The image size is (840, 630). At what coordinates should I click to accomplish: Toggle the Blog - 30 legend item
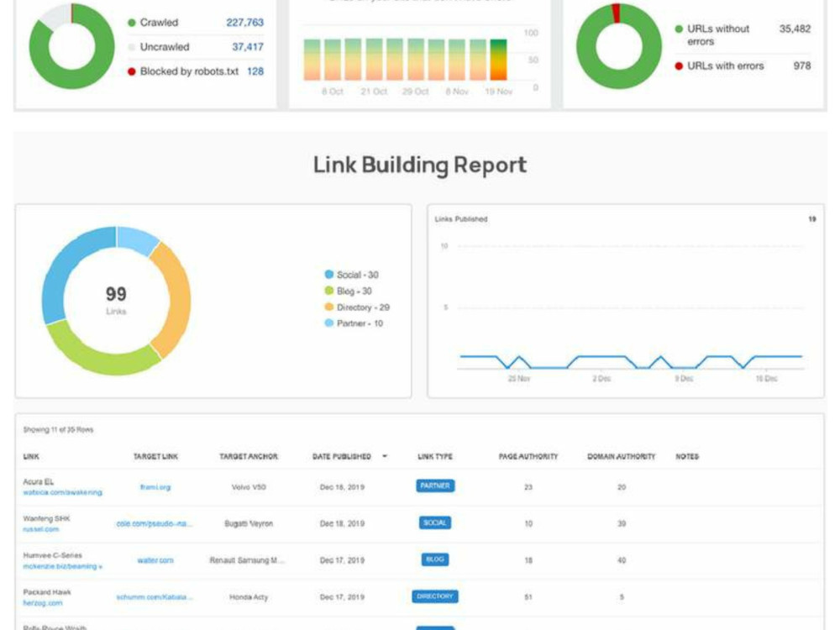click(349, 291)
